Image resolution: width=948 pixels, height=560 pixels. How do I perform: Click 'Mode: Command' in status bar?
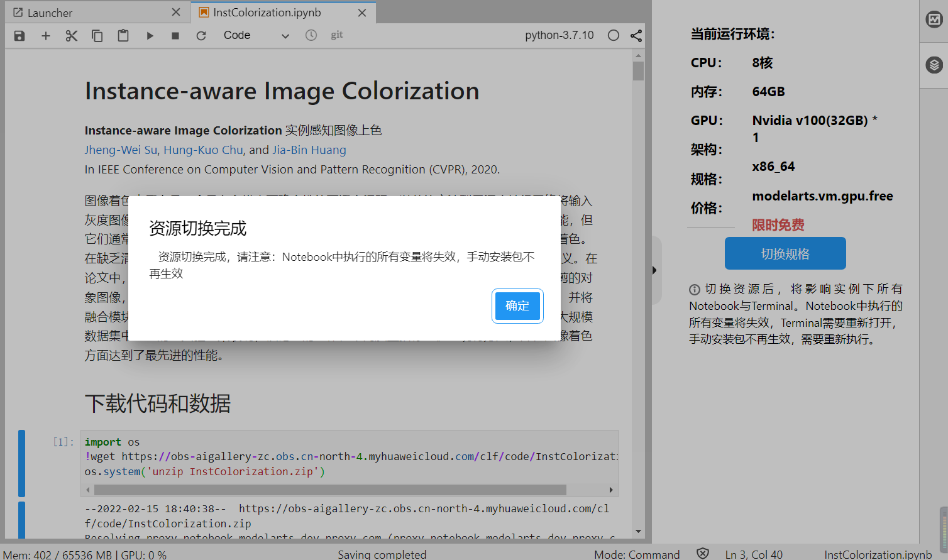tap(637, 555)
